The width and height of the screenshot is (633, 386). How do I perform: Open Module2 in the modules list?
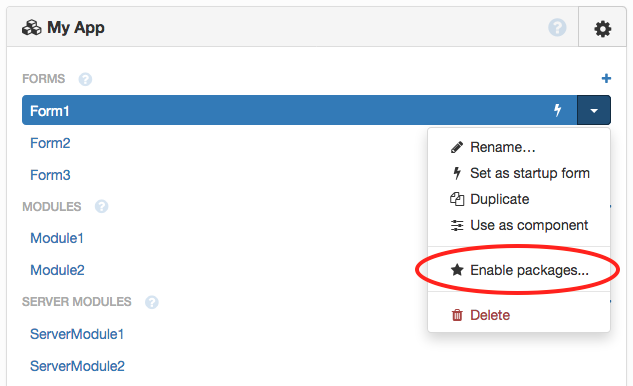(x=57, y=270)
